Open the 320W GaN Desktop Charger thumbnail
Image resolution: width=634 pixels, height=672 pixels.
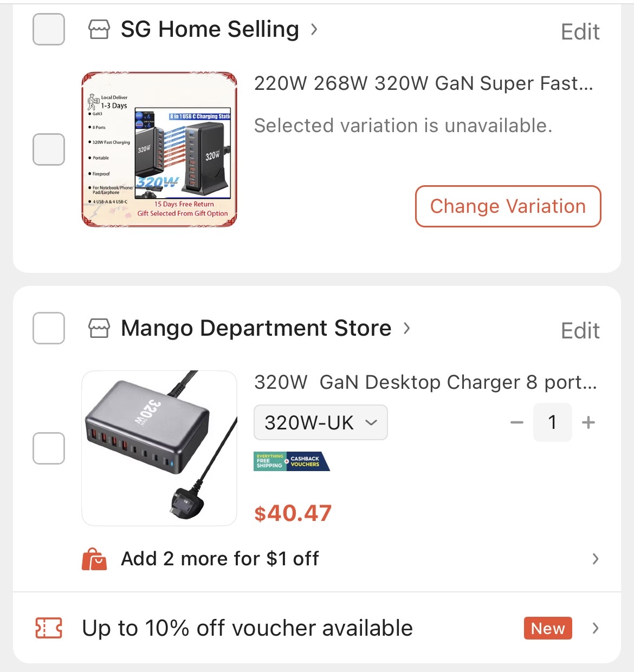pyautogui.click(x=159, y=448)
